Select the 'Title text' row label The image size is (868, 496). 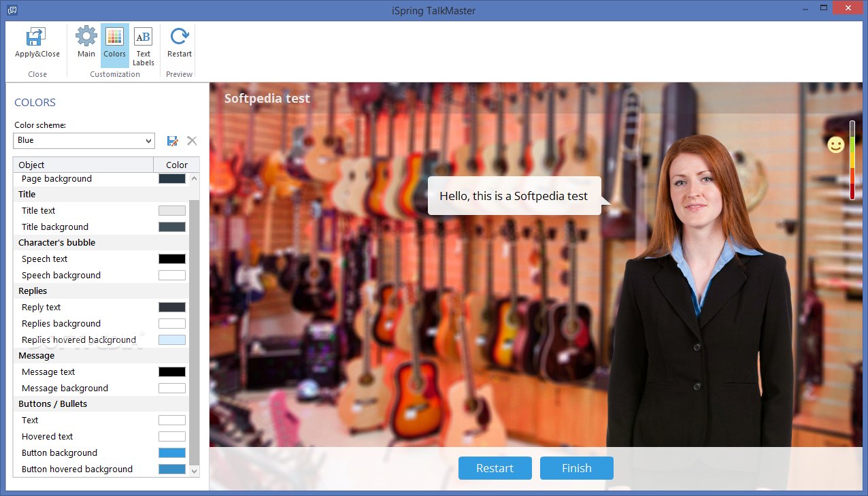39,211
